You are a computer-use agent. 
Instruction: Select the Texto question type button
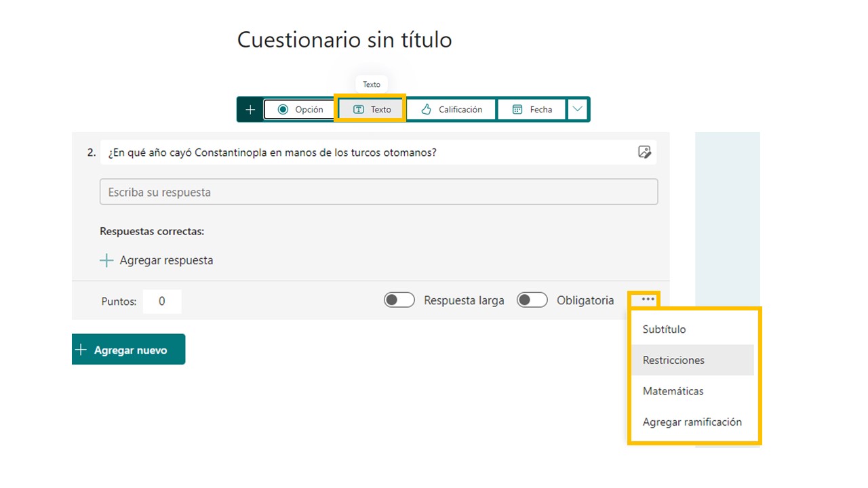point(371,109)
